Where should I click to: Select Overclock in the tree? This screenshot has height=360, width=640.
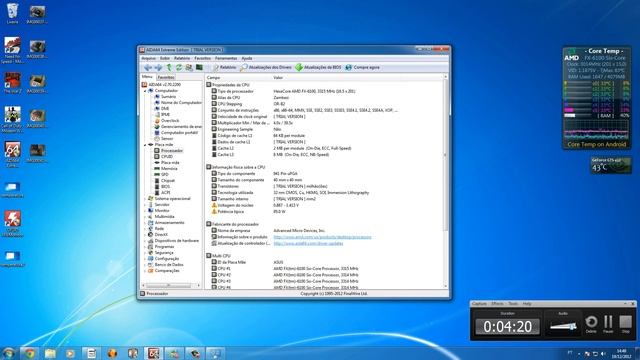(170, 121)
